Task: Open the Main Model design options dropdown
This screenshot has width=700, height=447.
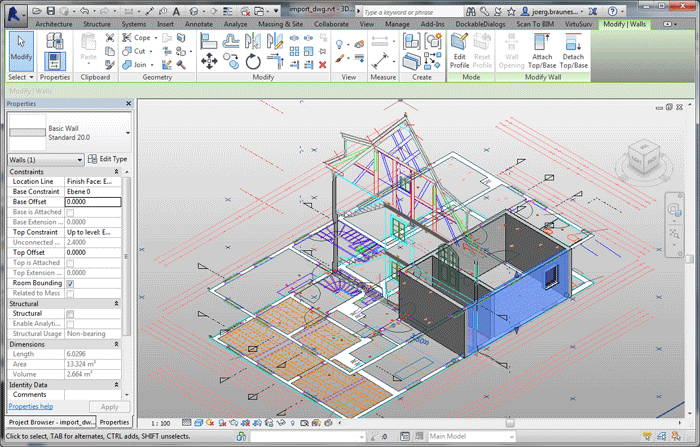Action: 471,436
